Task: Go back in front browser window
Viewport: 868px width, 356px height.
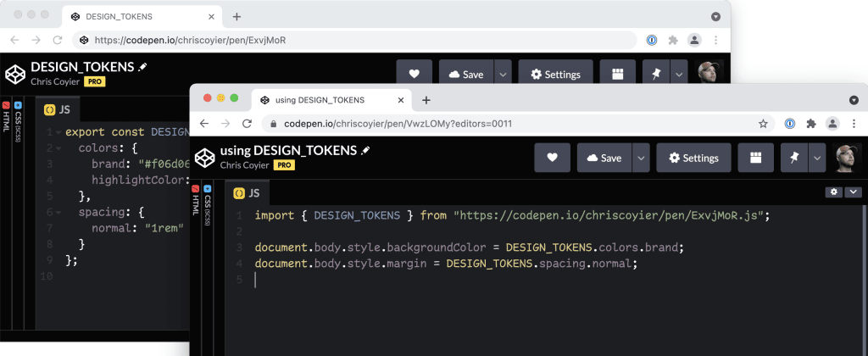Action: click(203, 124)
